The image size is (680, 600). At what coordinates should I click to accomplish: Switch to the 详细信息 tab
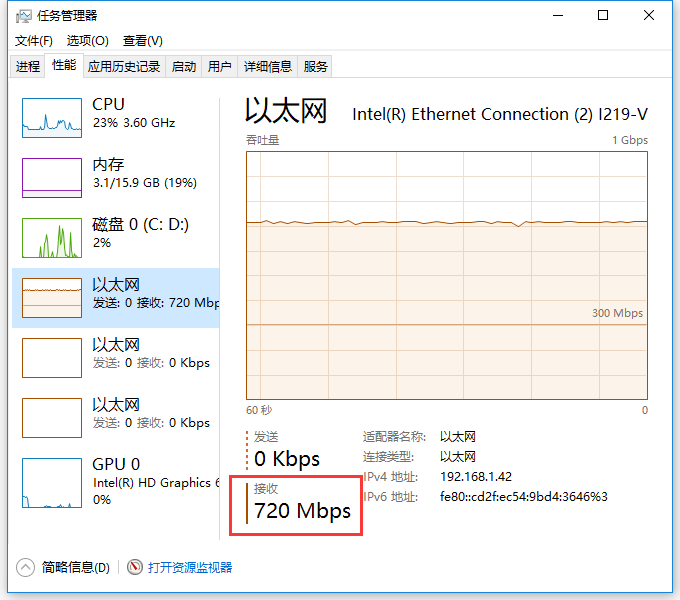tap(268, 66)
